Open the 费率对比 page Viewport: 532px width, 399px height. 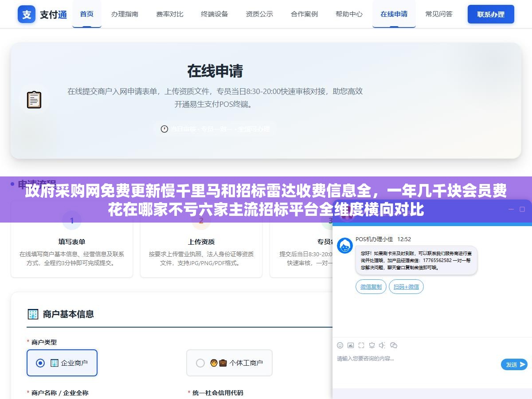click(x=170, y=14)
